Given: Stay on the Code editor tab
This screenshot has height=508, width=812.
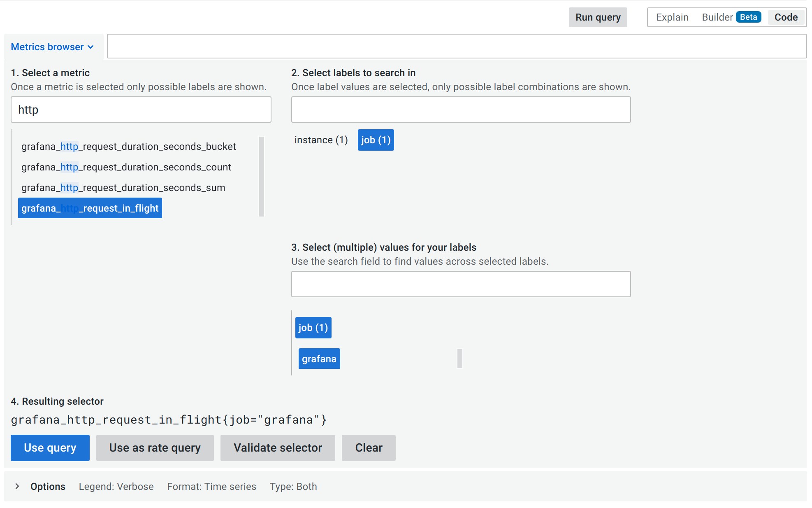Looking at the screenshot, I should (x=785, y=17).
